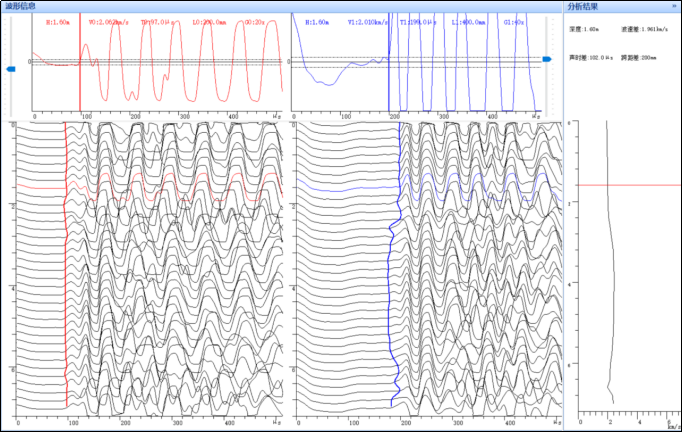Click the right blue amplitude slider handle

[x=547, y=60]
